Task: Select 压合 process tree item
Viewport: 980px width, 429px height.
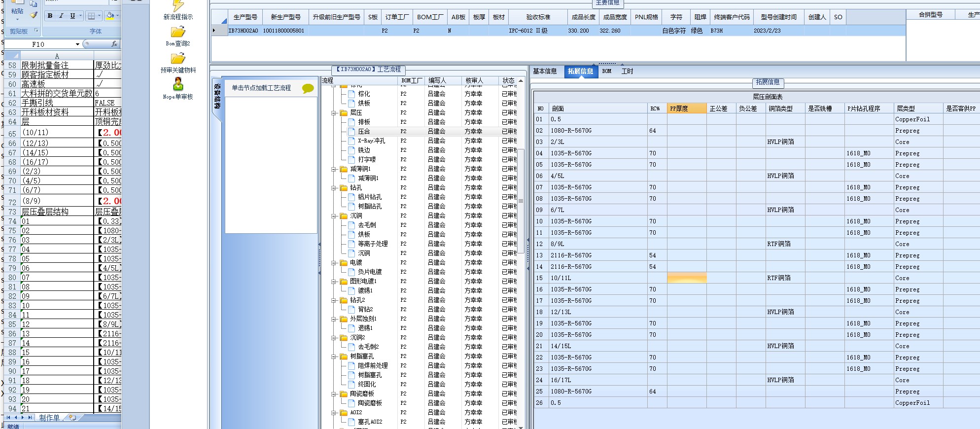Action: [x=364, y=132]
